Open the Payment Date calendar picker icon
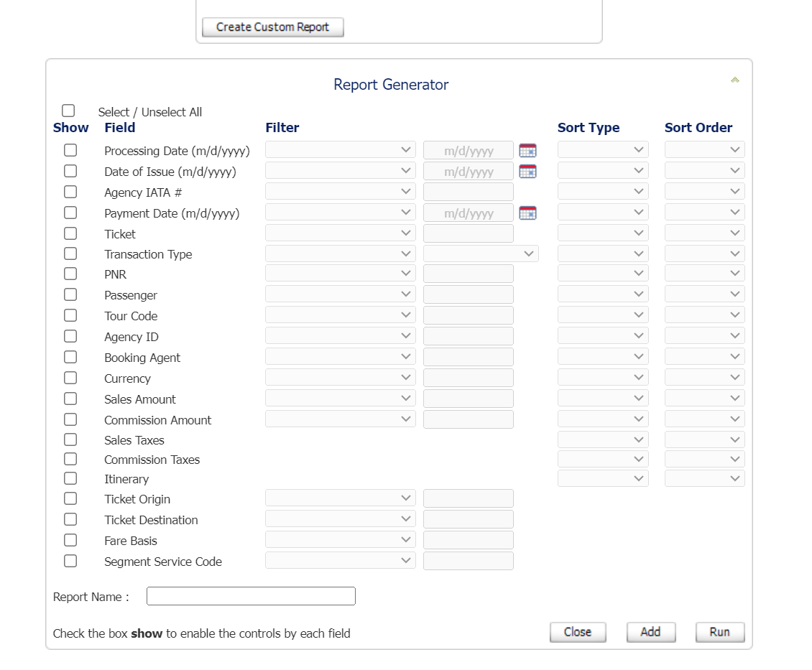The width and height of the screenshot is (812, 670). coord(527,213)
